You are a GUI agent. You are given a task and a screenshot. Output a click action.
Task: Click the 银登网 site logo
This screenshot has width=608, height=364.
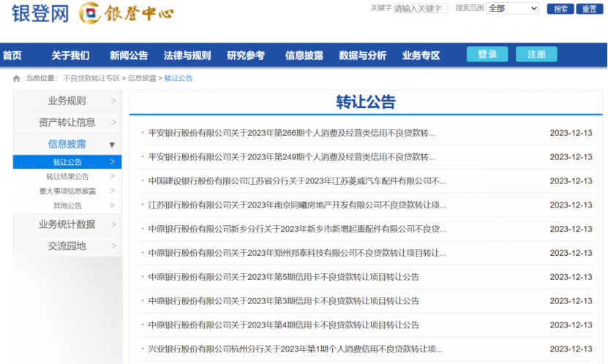click(40, 13)
